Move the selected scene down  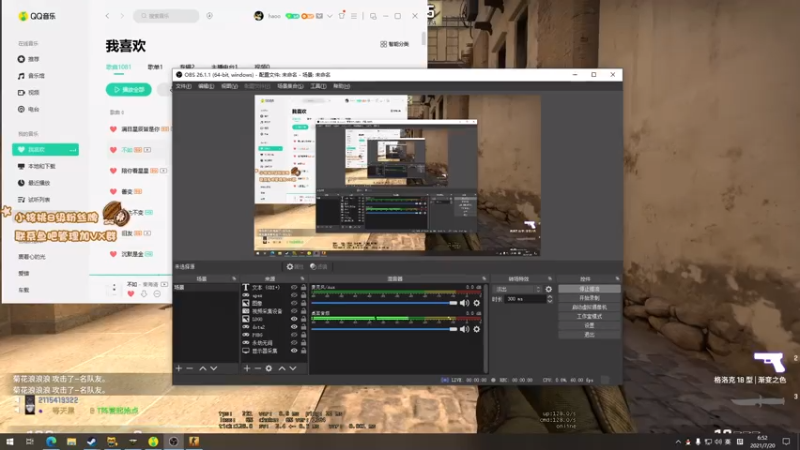214,368
